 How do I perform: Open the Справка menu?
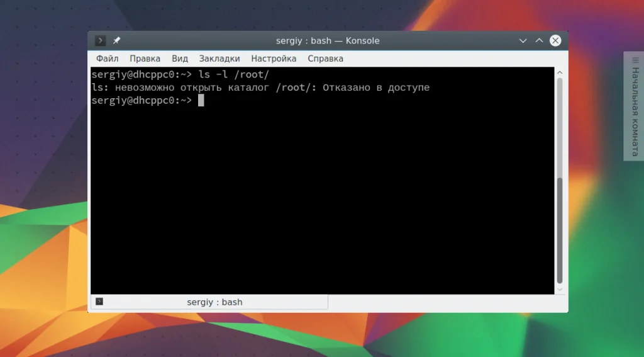coord(325,59)
